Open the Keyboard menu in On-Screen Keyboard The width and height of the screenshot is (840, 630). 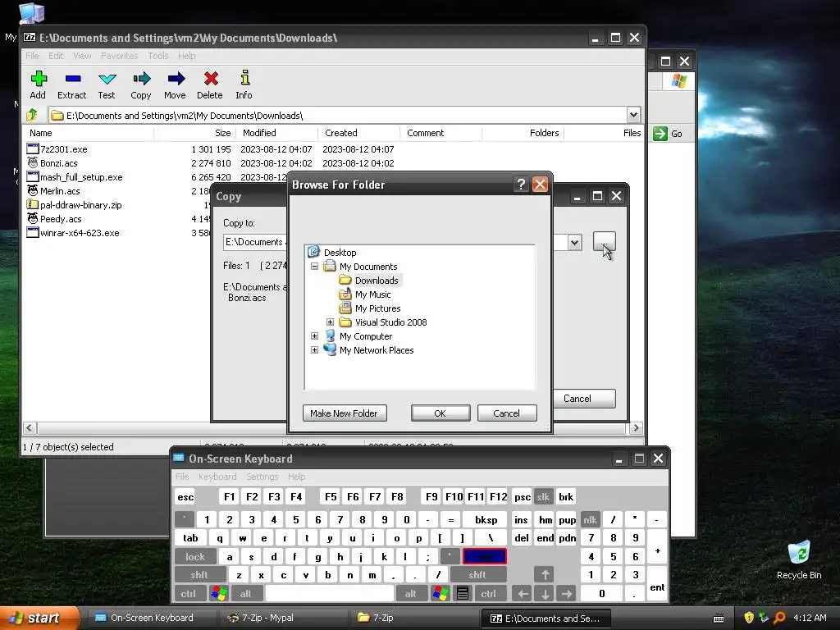pyautogui.click(x=217, y=477)
